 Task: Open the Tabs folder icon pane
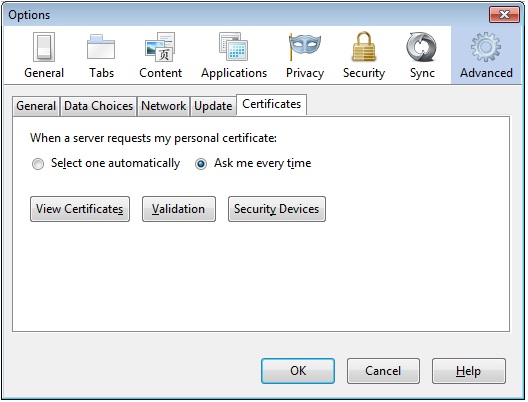(x=101, y=56)
